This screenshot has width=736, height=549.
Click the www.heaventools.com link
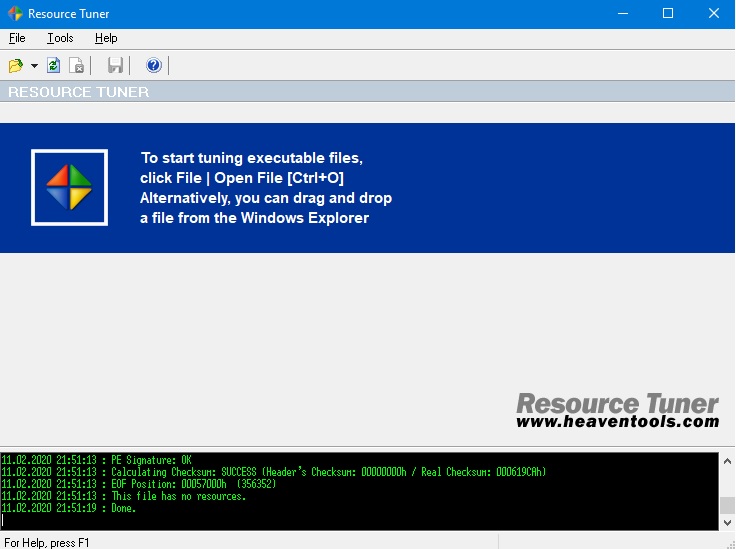(x=617, y=422)
